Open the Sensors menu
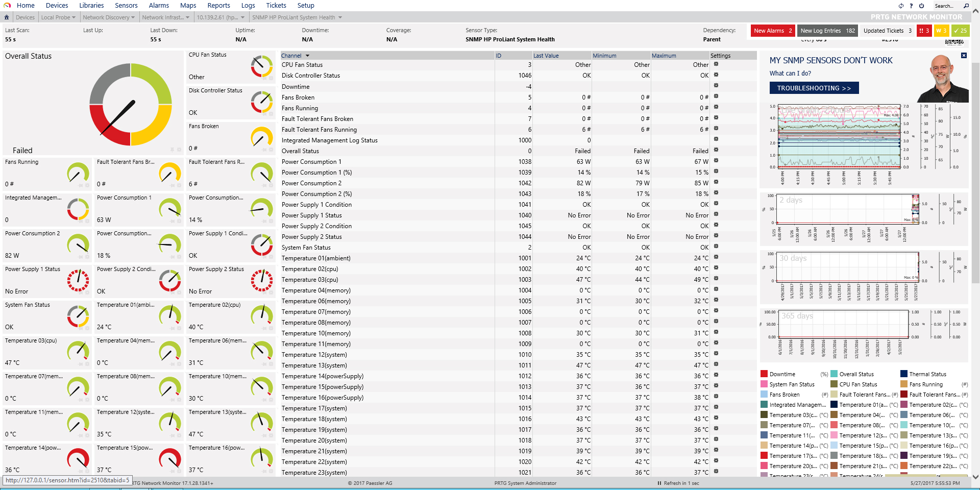This screenshot has width=980, height=490. (126, 6)
